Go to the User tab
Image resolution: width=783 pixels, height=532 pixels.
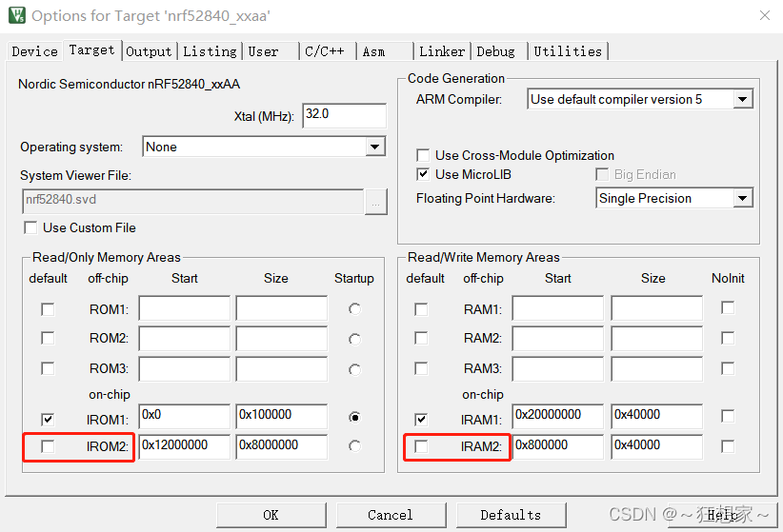(270, 51)
